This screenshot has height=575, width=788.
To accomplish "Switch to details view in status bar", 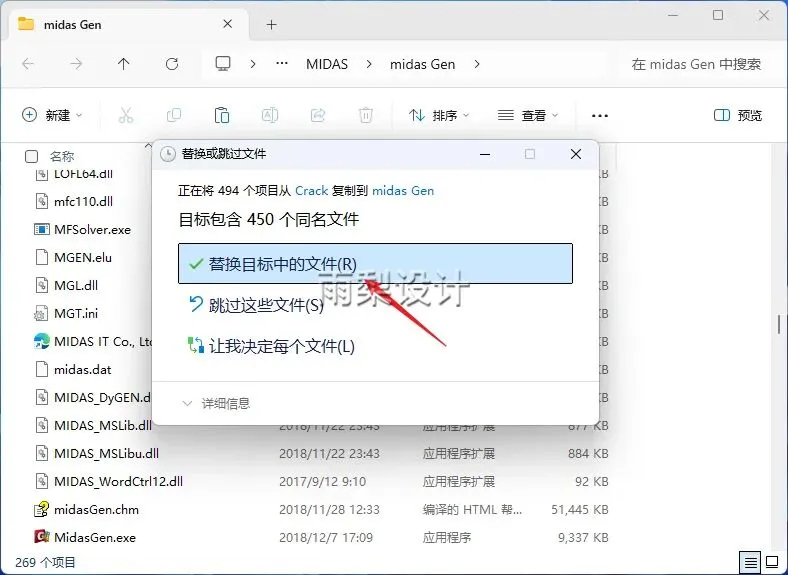I will pos(750,562).
